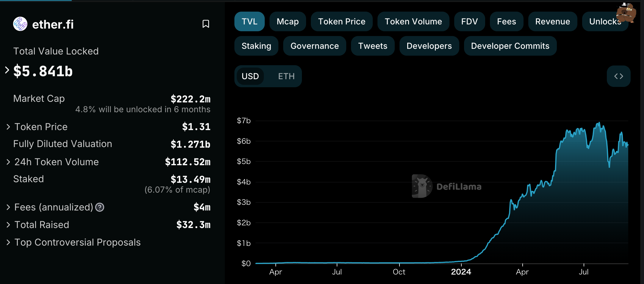
Task: Switch chart denomination to USD
Action: click(x=250, y=76)
